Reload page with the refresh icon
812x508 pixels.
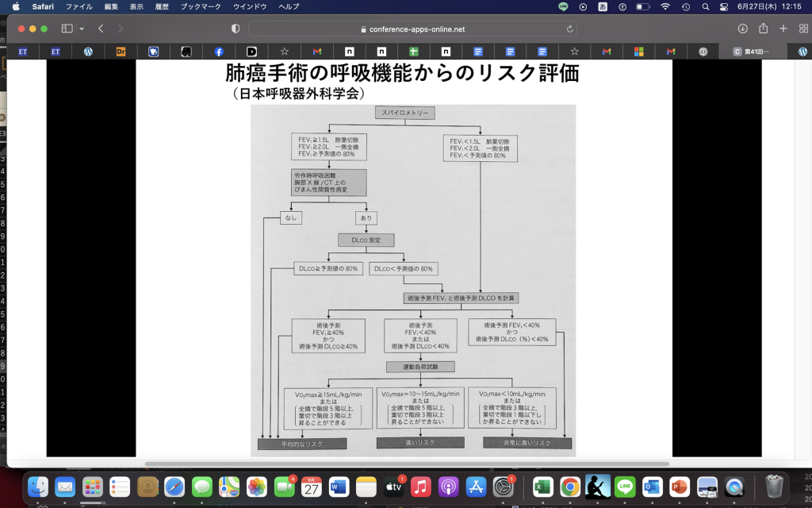(570, 29)
